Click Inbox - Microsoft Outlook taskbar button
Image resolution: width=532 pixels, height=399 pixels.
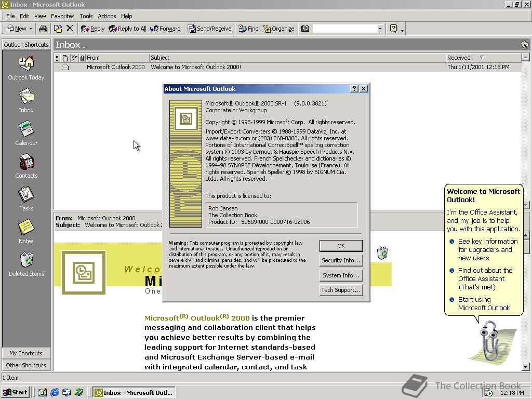pos(134,393)
